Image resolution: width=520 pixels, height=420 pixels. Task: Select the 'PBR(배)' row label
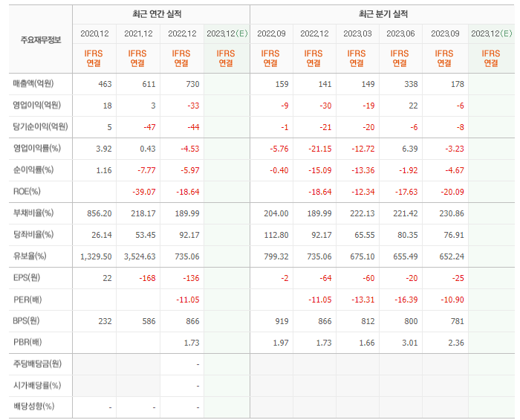(x=27, y=342)
